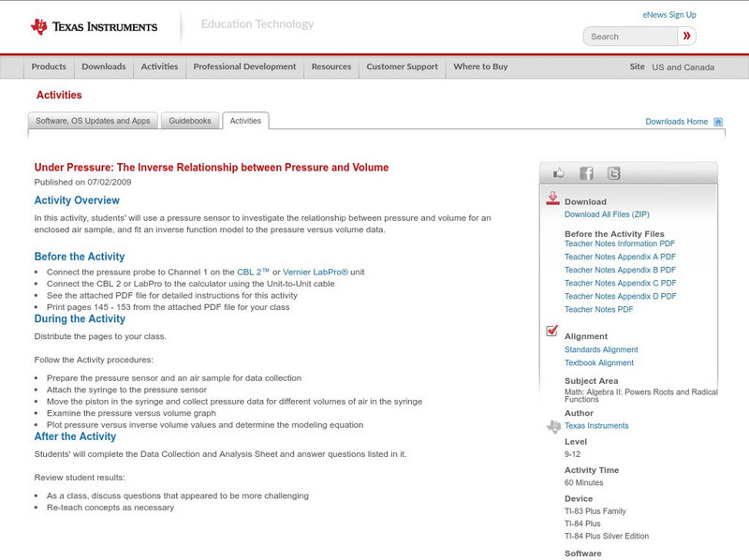This screenshot has width=749, height=560.
Task: Select the Activities tab
Action: point(245,121)
